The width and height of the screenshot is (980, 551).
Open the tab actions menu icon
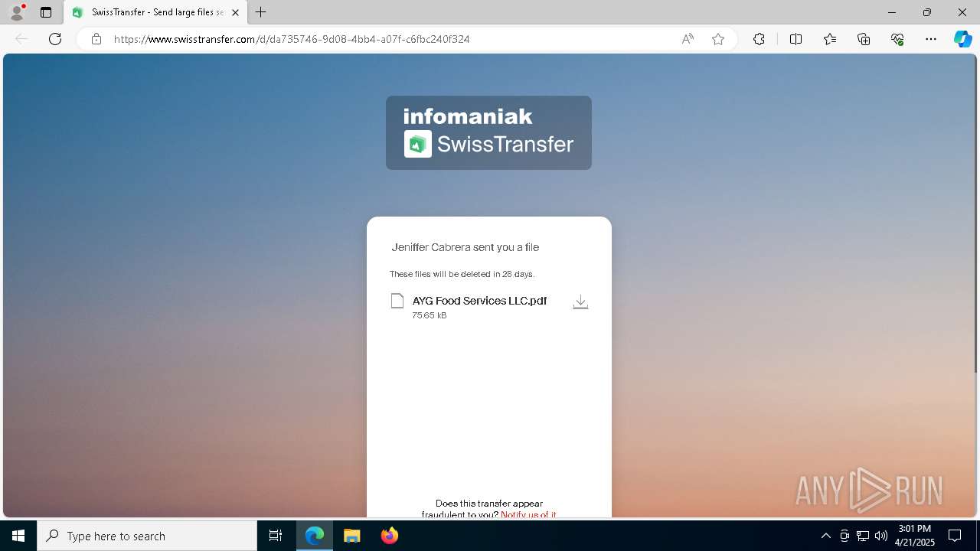pyautogui.click(x=46, y=12)
